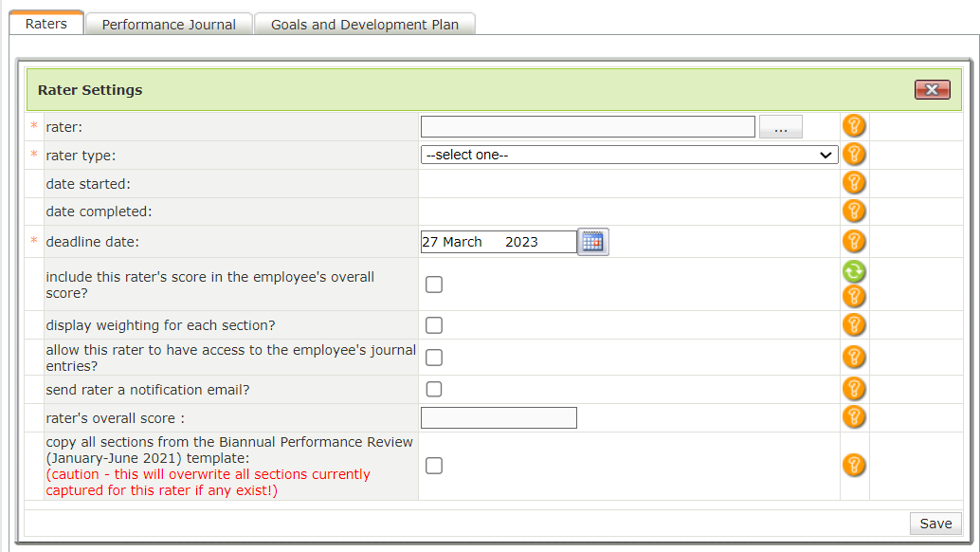Click the green refresh icon for overall score
The height and width of the screenshot is (552, 980).
[854, 272]
